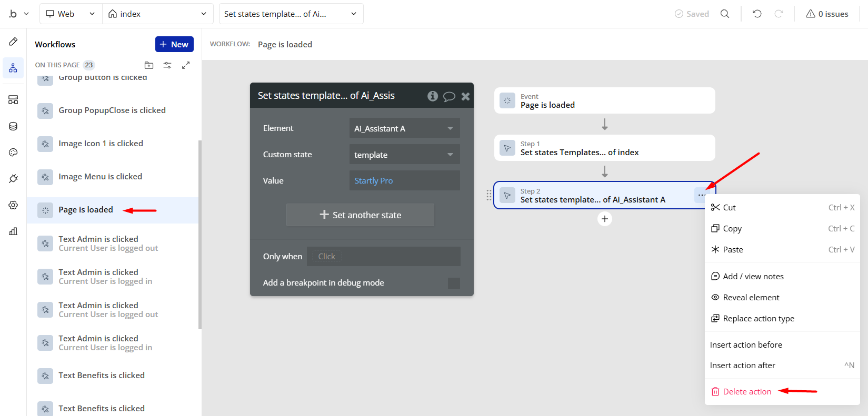Screen dimensions: 868x416
Task: Open the Design tab pencil icon
Action: point(13,42)
